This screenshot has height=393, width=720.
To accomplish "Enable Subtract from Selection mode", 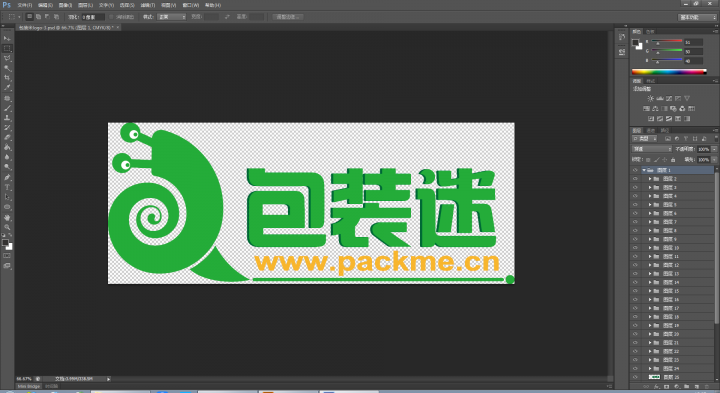I will pyautogui.click(x=47, y=17).
